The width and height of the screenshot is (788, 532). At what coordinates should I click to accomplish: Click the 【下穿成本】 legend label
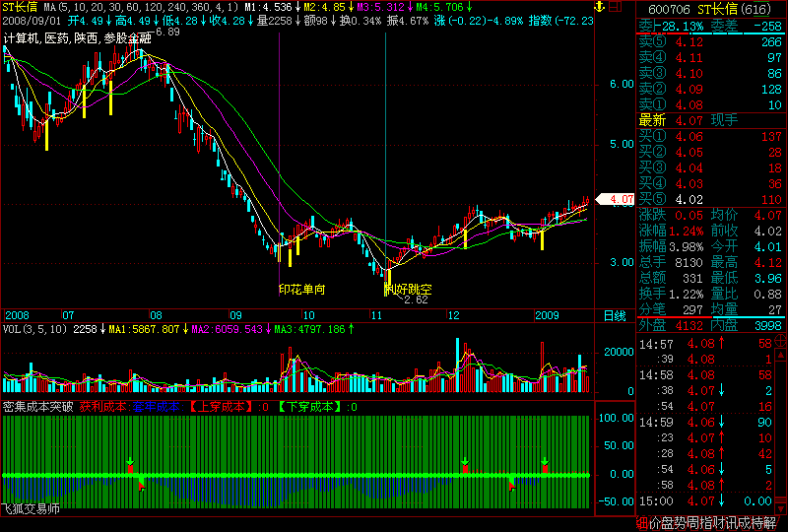(x=310, y=407)
